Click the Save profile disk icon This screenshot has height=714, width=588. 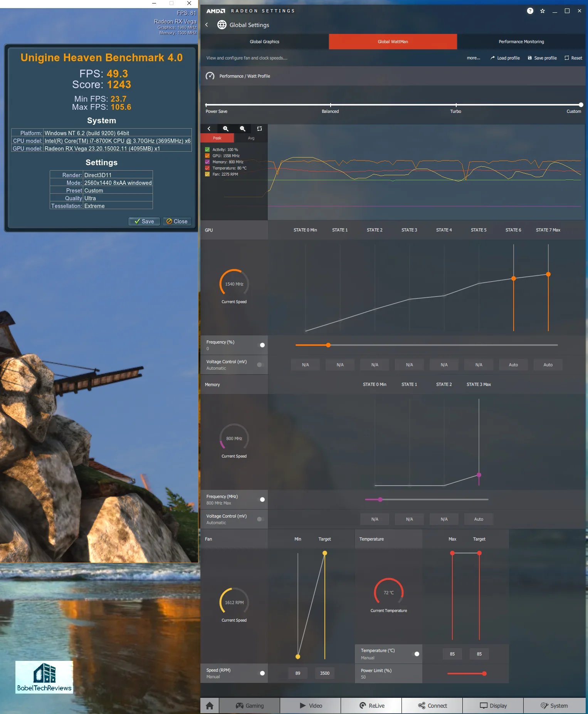tap(530, 58)
